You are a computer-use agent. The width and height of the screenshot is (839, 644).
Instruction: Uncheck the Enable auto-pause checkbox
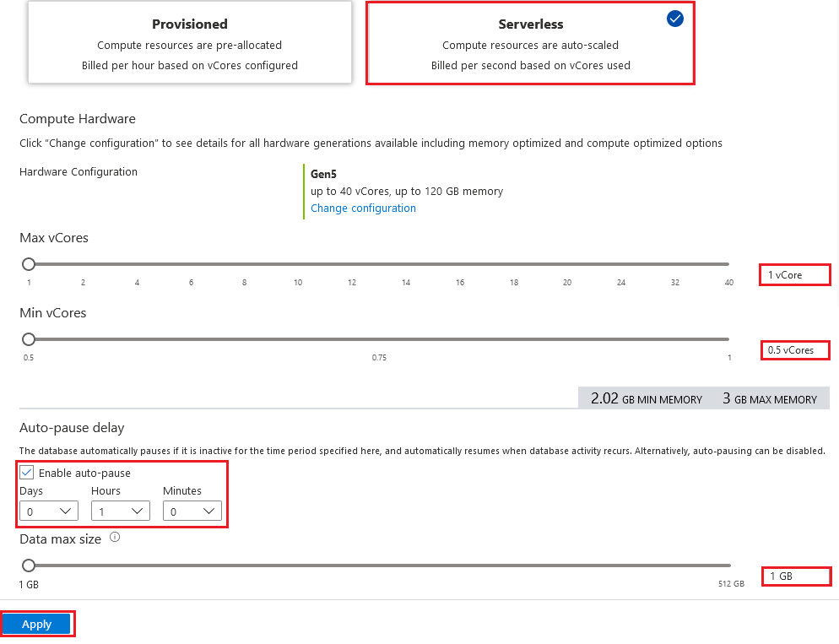[x=27, y=473]
